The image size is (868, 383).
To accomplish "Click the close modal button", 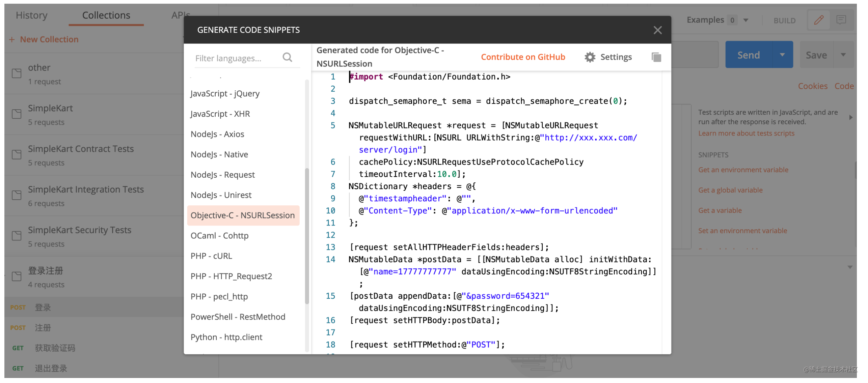I will 658,30.
